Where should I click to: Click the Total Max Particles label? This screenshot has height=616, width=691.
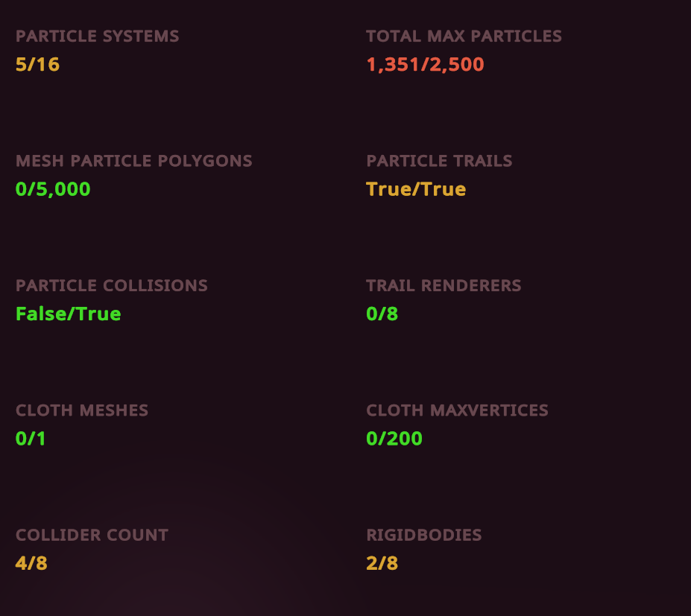tap(464, 36)
